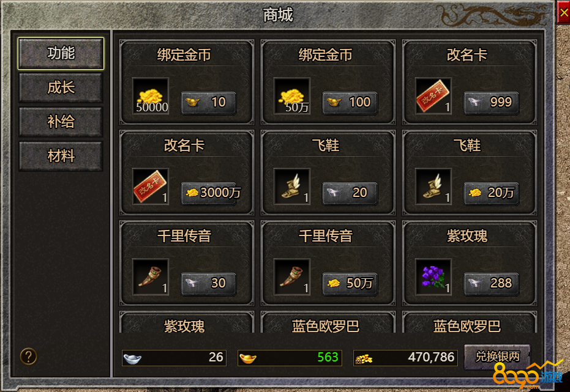
Task: Buy rename card for 3000万 coins
Action: [208, 193]
